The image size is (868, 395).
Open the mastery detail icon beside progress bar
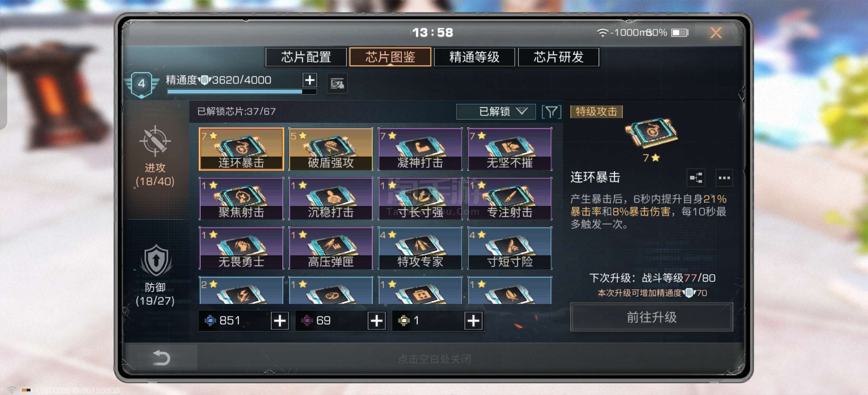tap(337, 84)
